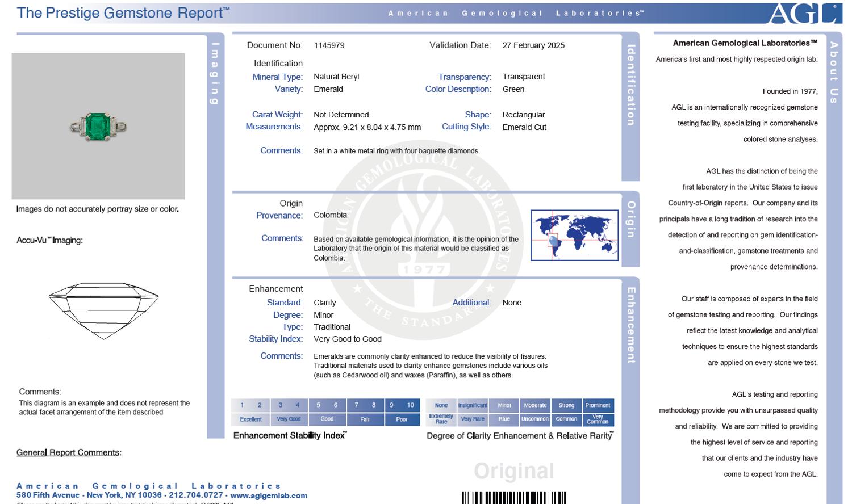Select the Traditional enhancement type value
Screen dimensions: 852x504
click(332, 327)
